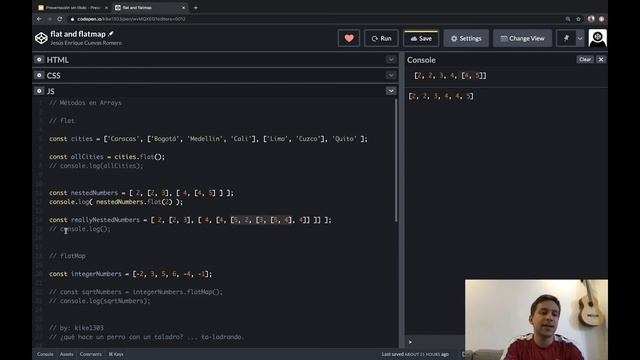The height and width of the screenshot is (360, 640).
Task: Edit pen title via pencil icon
Action: pos(111,34)
